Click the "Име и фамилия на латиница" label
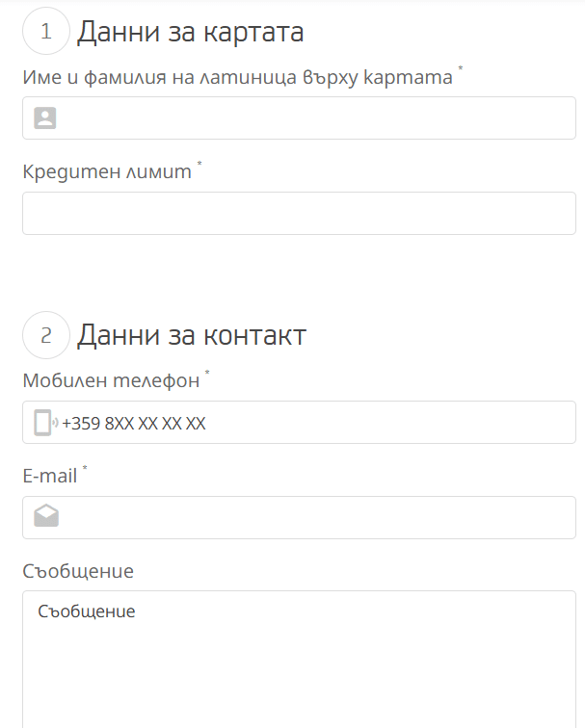This screenshot has height=728, width=585. 237,78
